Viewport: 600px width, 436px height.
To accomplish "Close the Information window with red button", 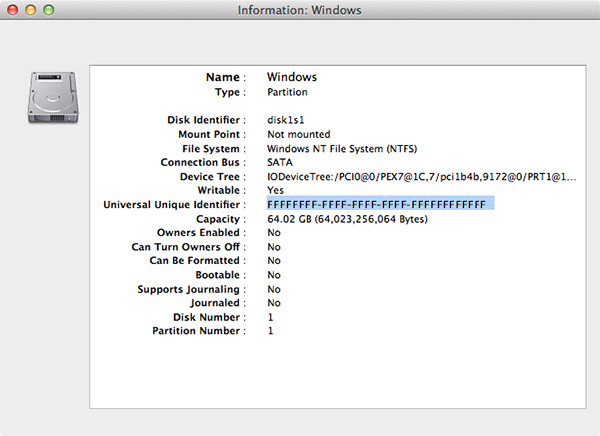I will coord(13,10).
